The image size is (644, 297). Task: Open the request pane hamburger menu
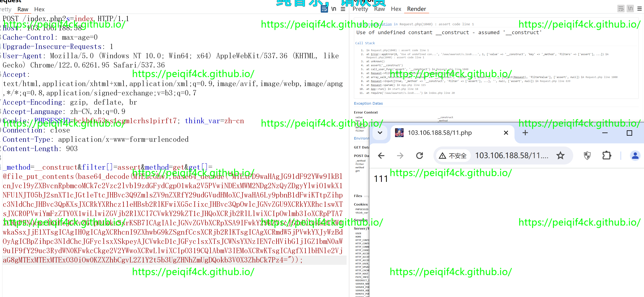(343, 9)
